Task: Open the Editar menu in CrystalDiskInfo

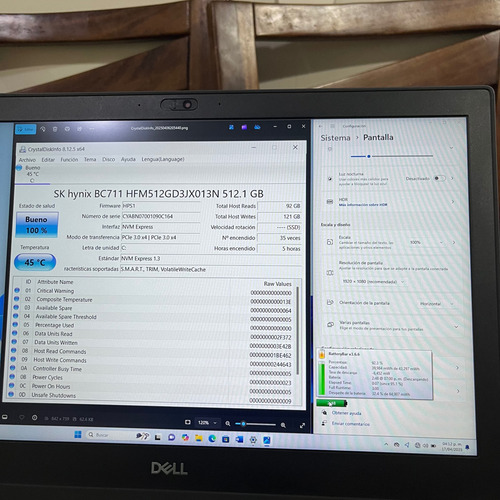Action: pos(48,160)
